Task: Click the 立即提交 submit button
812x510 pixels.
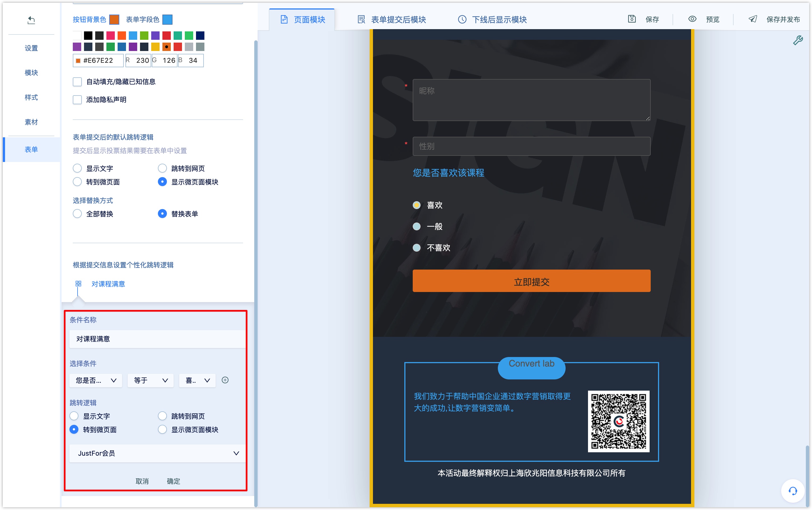Action: click(531, 281)
